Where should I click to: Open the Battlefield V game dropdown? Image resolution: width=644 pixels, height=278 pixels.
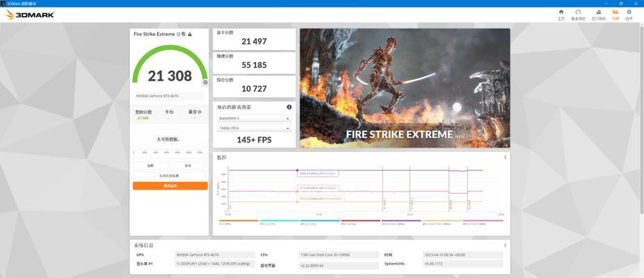click(254, 118)
